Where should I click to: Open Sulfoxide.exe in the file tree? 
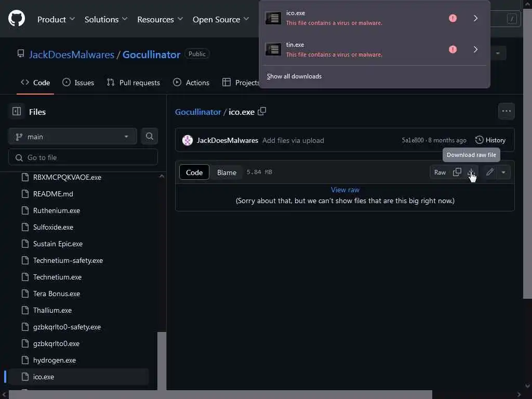54,227
